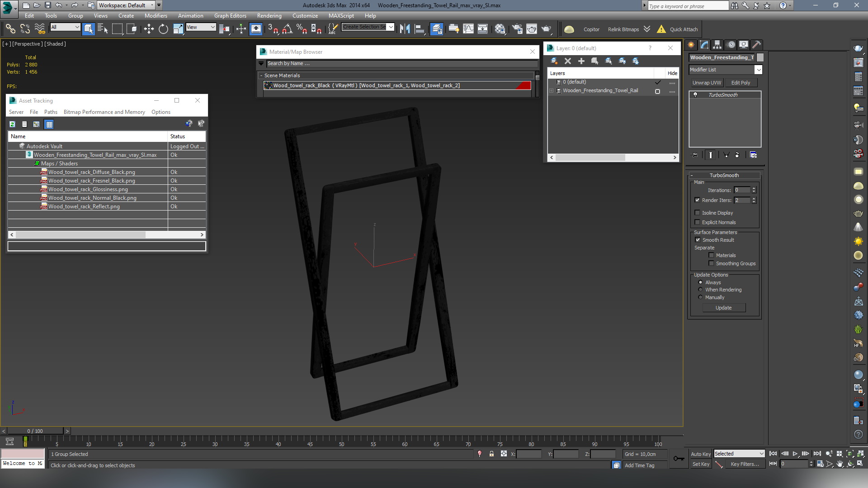Open Paths menu in Asset Tracking

click(51, 112)
